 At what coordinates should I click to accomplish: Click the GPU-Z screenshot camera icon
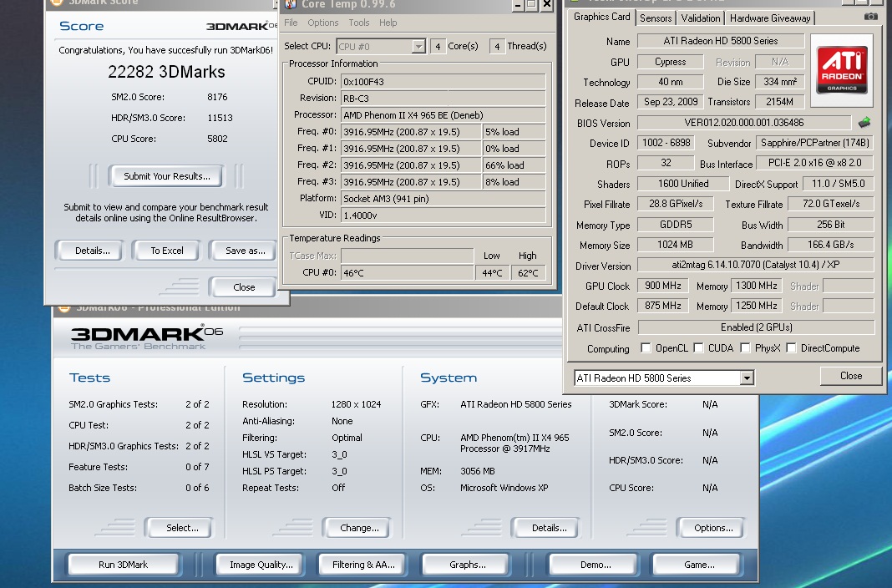tap(870, 17)
